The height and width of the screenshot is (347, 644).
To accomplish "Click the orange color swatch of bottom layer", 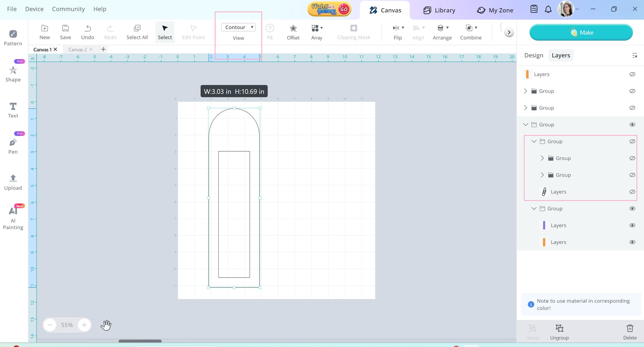I will coord(544,242).
